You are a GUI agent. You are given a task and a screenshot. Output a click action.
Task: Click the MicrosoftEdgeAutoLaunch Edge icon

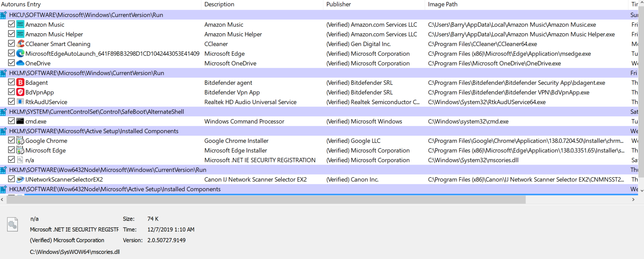coord(20,53)
